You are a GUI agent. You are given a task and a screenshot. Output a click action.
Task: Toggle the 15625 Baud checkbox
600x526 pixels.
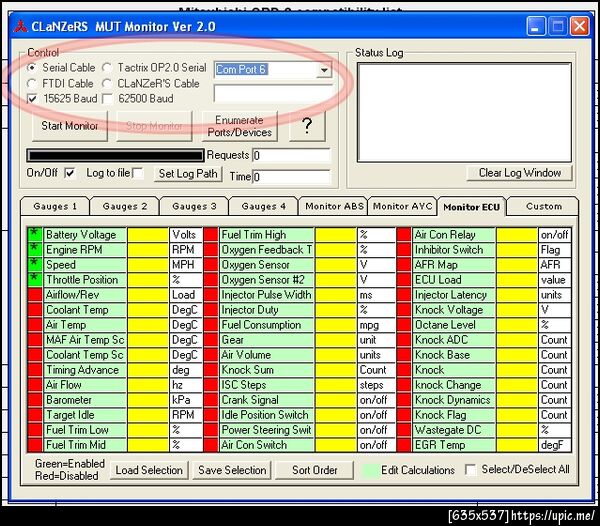(32, 99)
